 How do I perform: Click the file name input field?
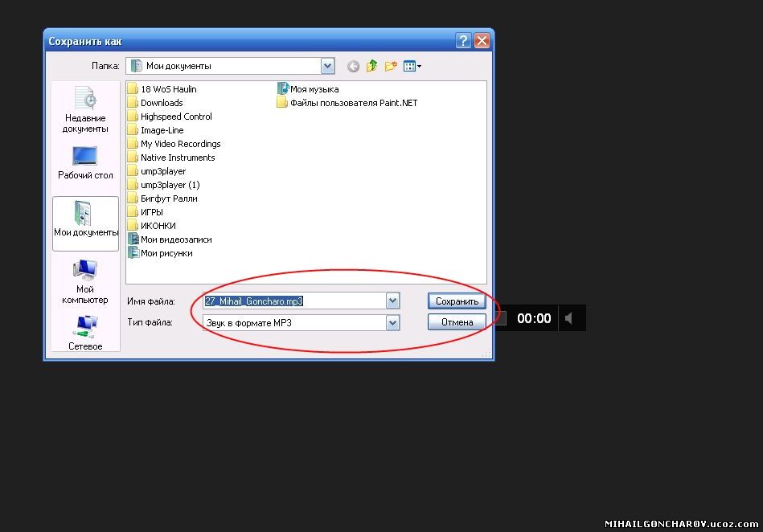[x=295, y=301]
